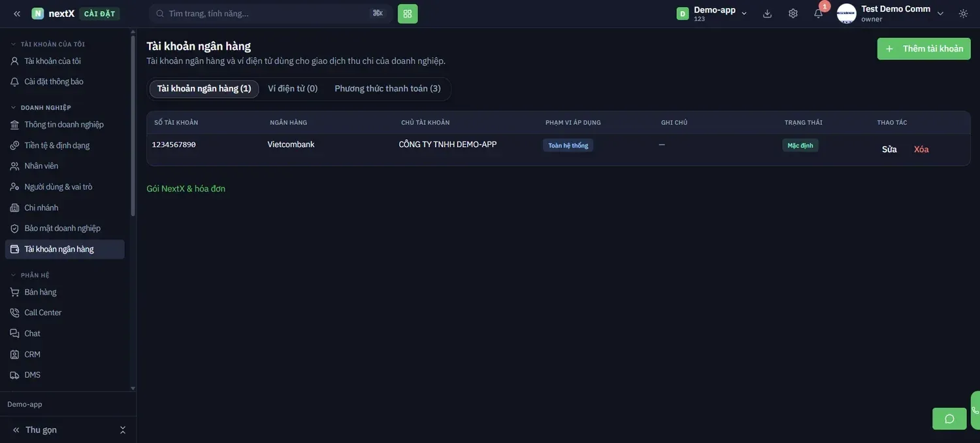Image resolution: width=980 pixels, height=443 pixels.
Task: Toggle the light/dark theme sun icon
Action: 964,14
